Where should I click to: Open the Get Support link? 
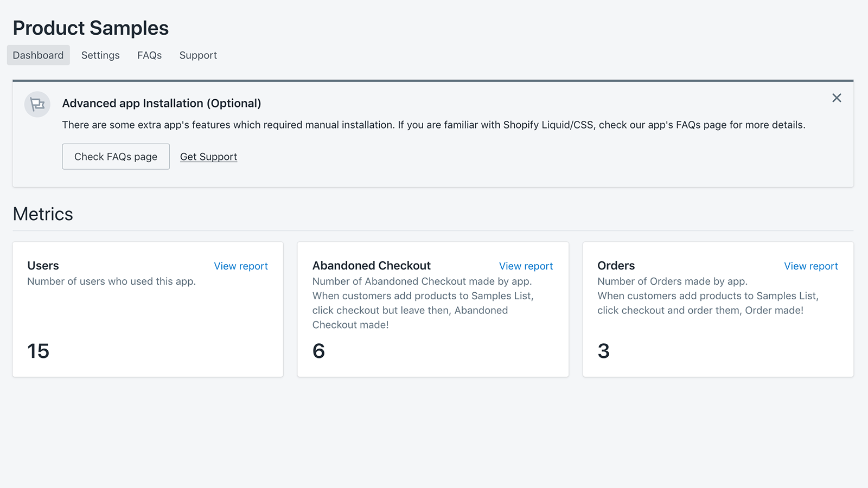point(208,156)
